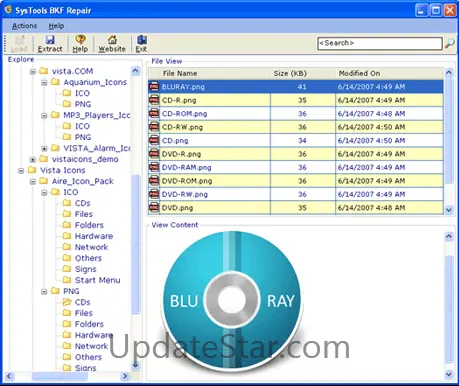The image size is (459, 386).
Task: Click the Explore tree scroll-up arrow
Action: pyautogui.click(x=135, y=71)
